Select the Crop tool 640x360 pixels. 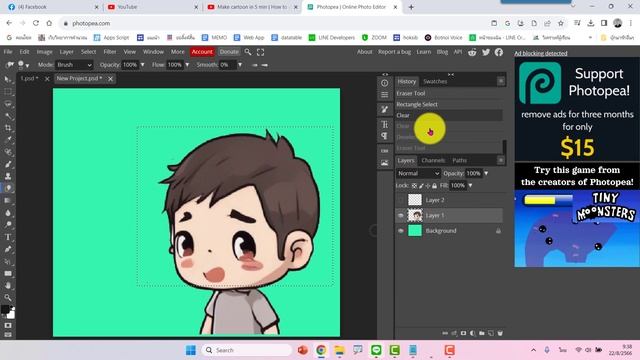tap(8, 128)
